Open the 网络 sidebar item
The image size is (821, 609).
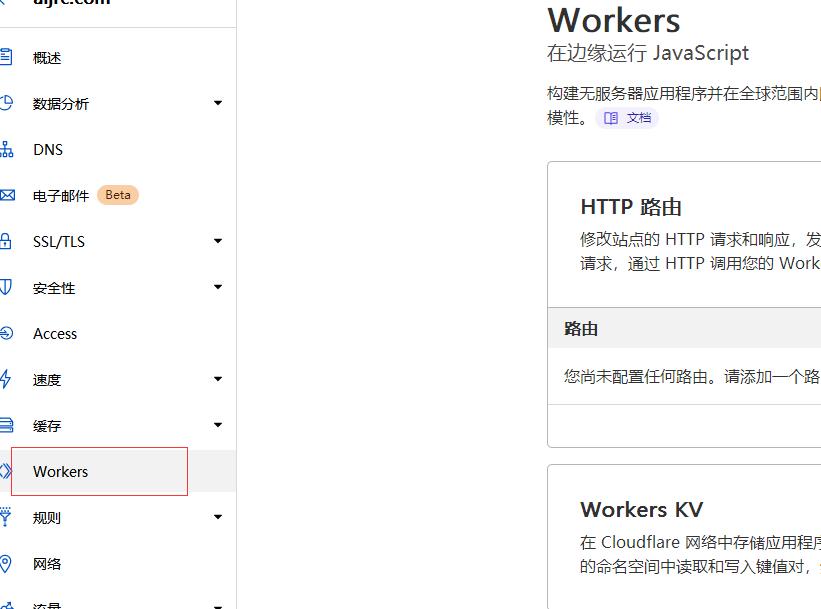click(118, 563)
